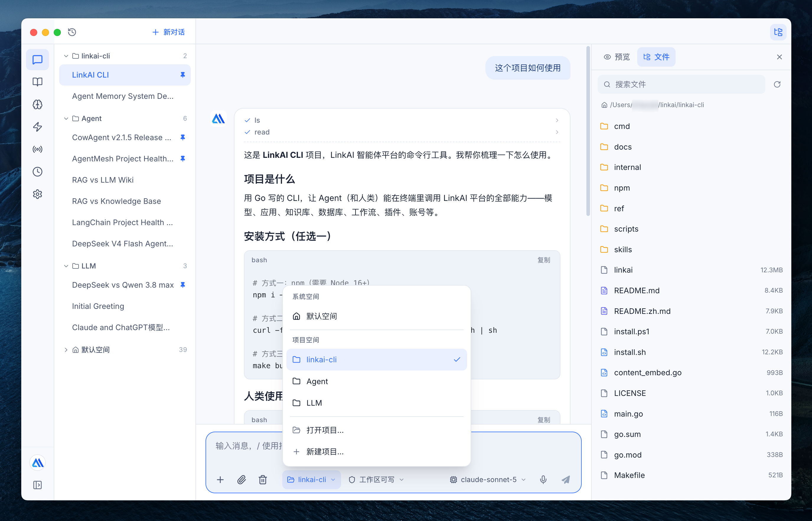Viewport: 812px width, 521px height.
Task: Open the lightning bolt skills icon
Action: 37,127
